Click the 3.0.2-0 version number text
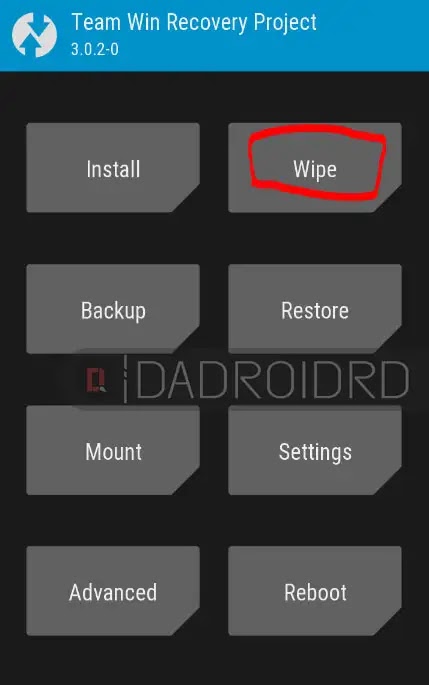This screenshot has width=429, height=685. [95, 49]
